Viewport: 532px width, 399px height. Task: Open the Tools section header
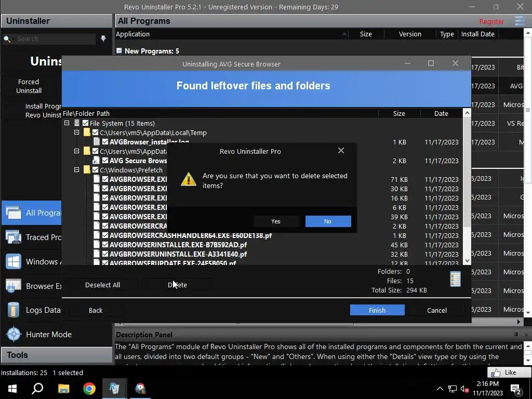[57, 355]
